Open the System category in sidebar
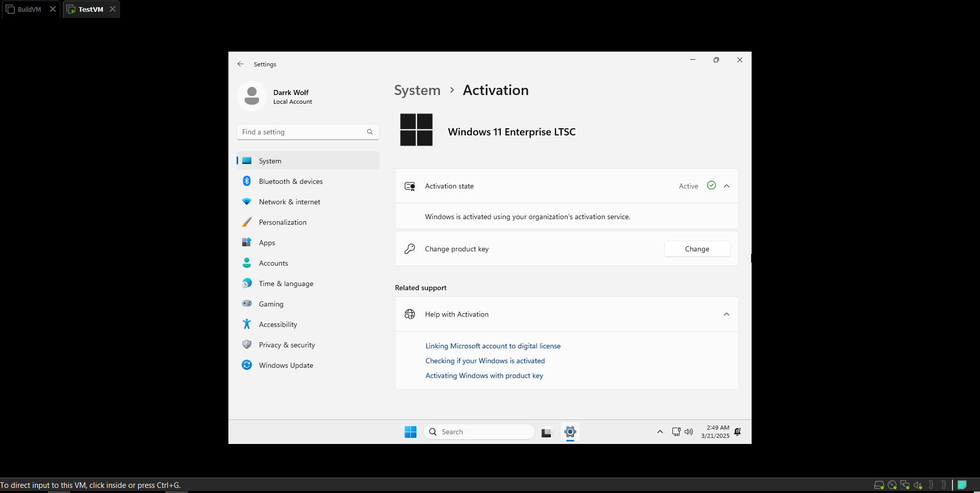The width and height of the screenshot is (980, 493). [x=308, y=160]
